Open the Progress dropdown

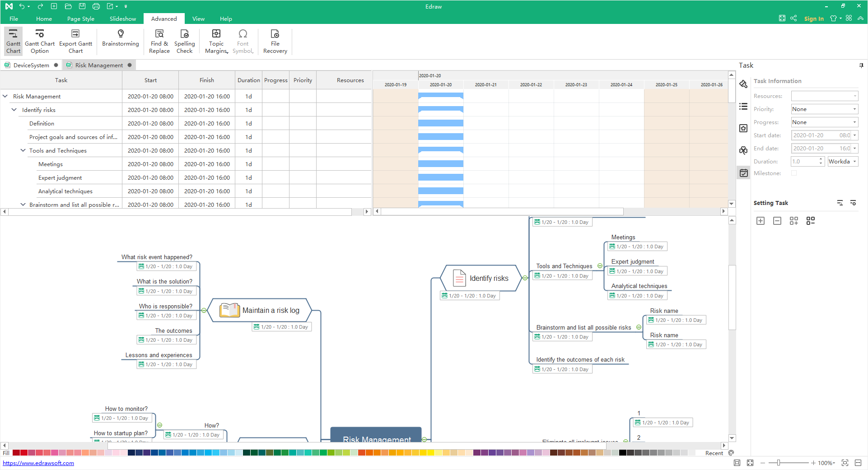pos(824,122)
